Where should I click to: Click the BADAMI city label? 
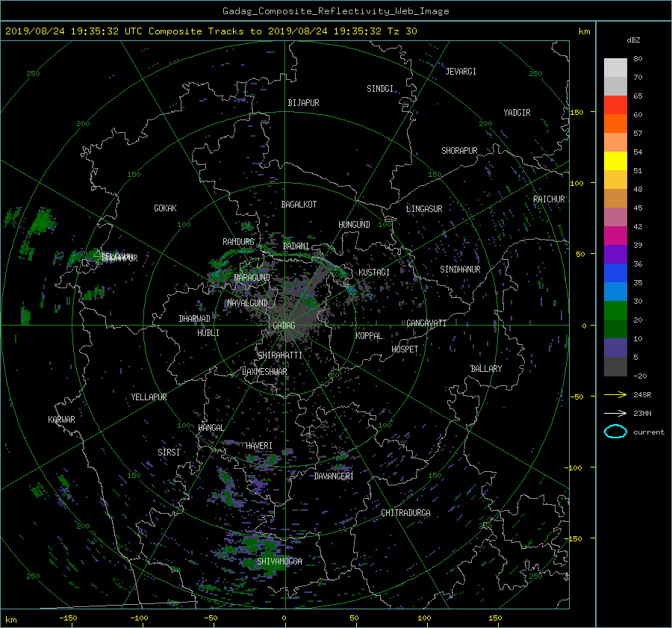point(296,246)
